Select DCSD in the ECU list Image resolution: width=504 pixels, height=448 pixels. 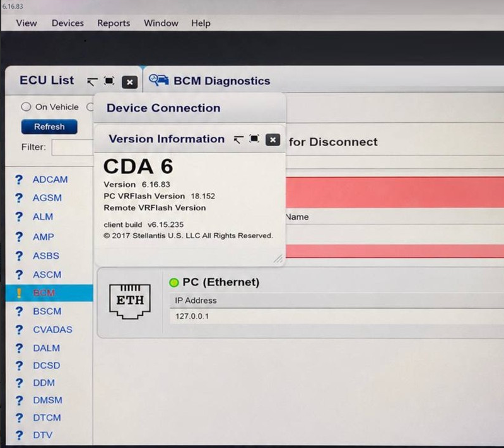[47, 366]
